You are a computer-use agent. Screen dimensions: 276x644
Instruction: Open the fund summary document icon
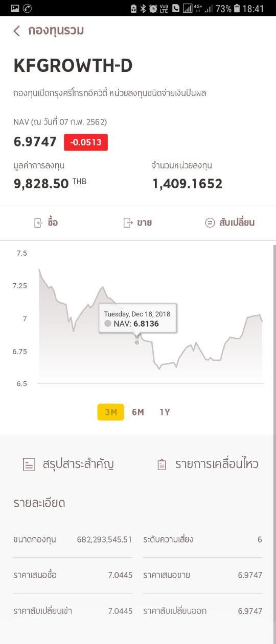(29, 464)
